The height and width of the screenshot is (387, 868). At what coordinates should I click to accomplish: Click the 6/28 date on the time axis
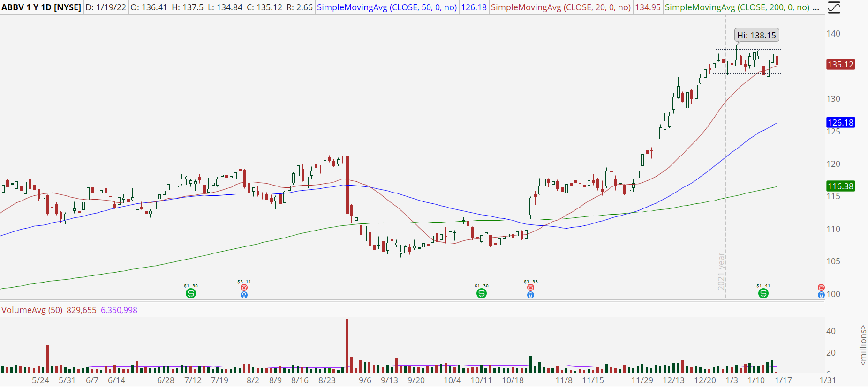pyautogui.click(x=166, y=380)
